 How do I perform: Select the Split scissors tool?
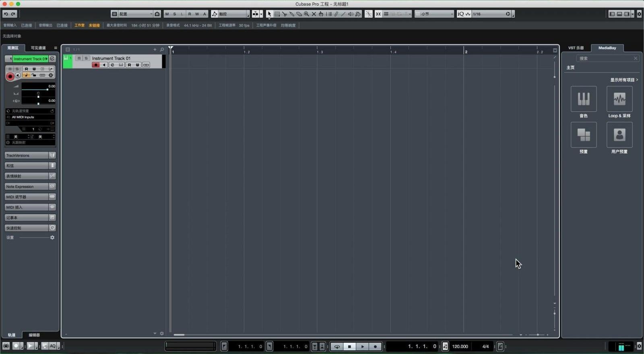click(284, 14)
